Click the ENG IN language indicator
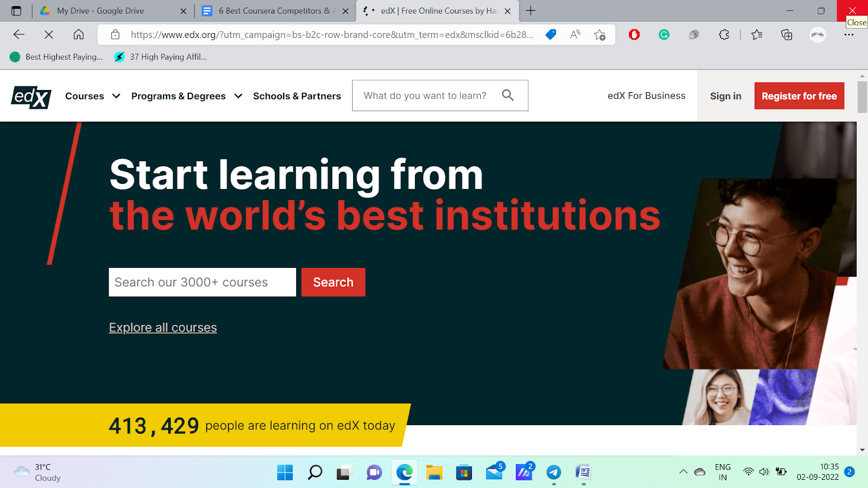This screenshot has width=868, height=488. (x=723, y=472)
